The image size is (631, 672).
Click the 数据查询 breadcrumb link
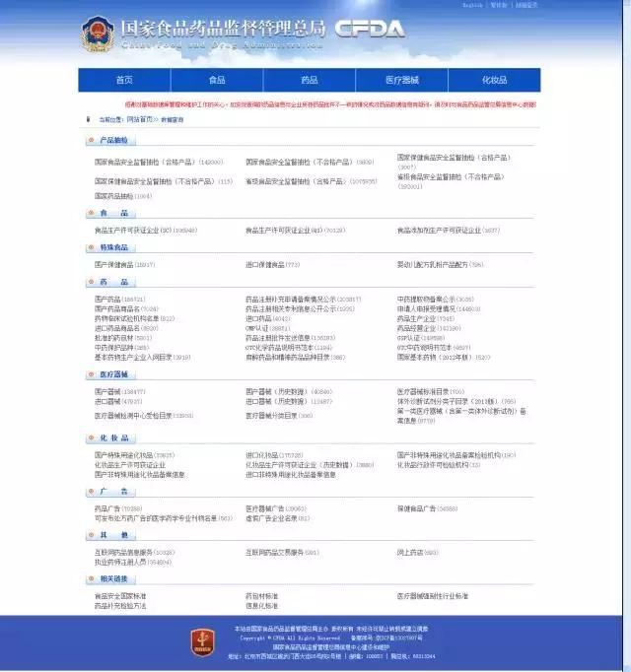(x=172, y=120)
